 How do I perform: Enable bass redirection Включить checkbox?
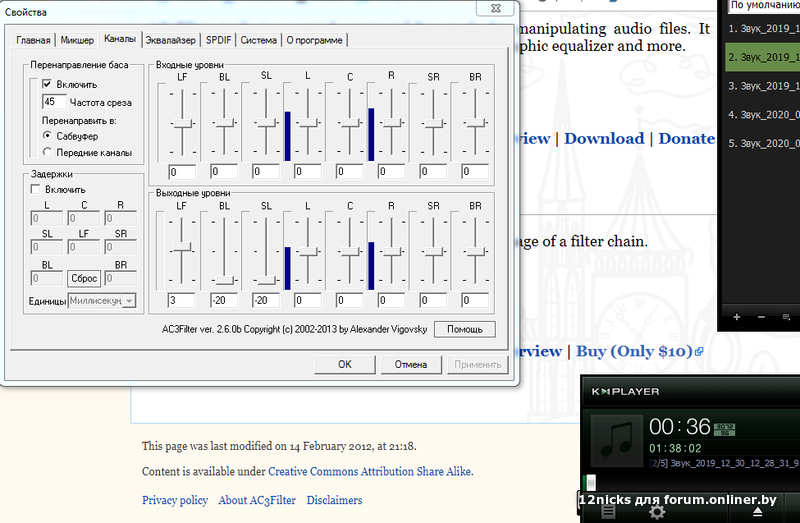click(x=47, y=84)
